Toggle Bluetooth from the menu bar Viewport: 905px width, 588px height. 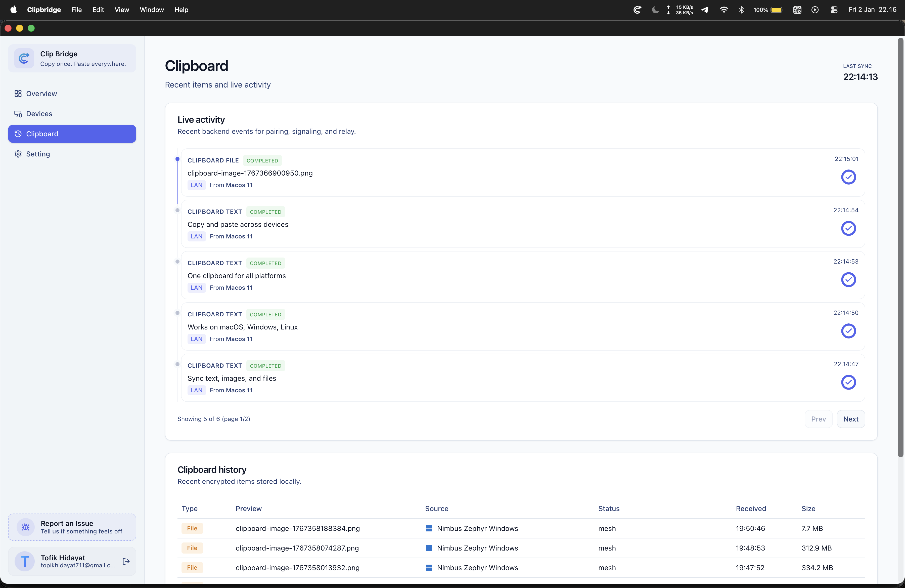[x=741, y=10]
